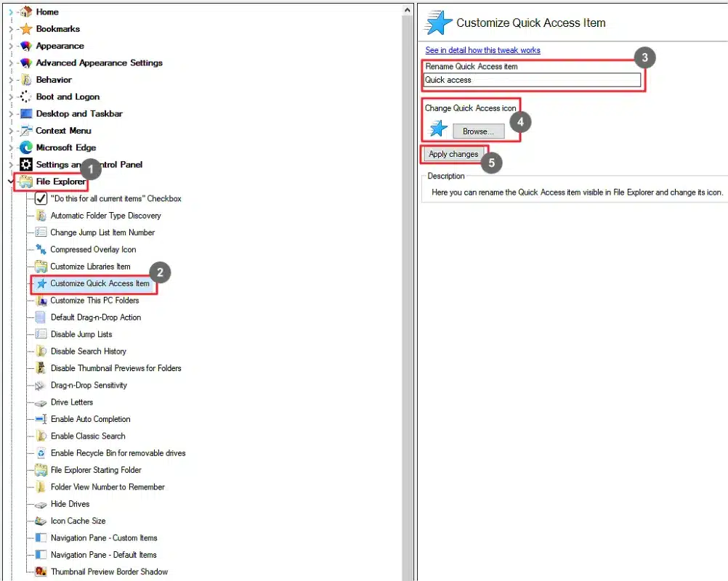This screenshot has width=728, height=581.
Task: Click the Rename Quick Access item text field
Action: coord(532,80)
